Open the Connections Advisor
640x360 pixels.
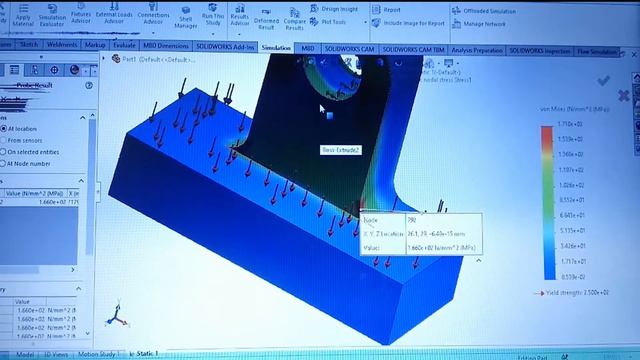(x=153, y=13)
